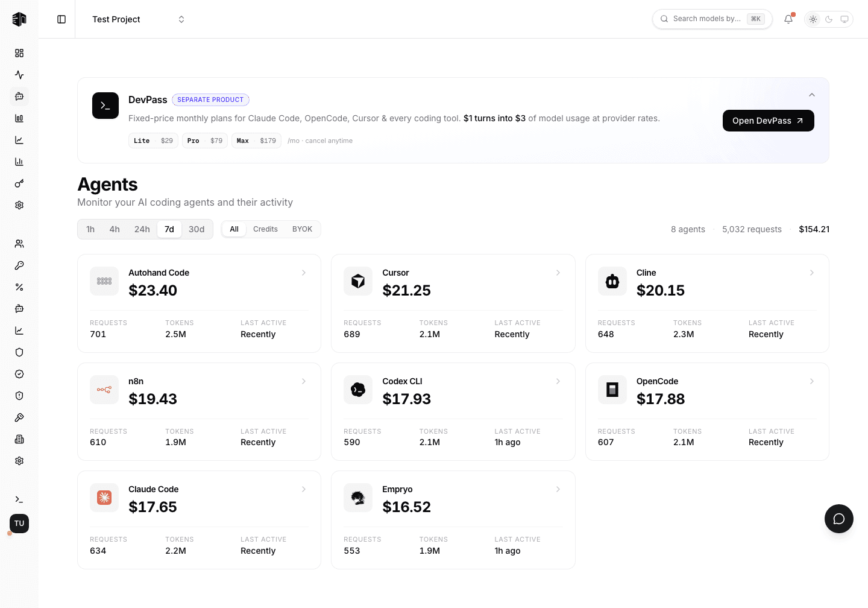Click the "$23.40" Autohand Code cost
This screenshot has height=608, width=868.
click(x=153, y=290)
